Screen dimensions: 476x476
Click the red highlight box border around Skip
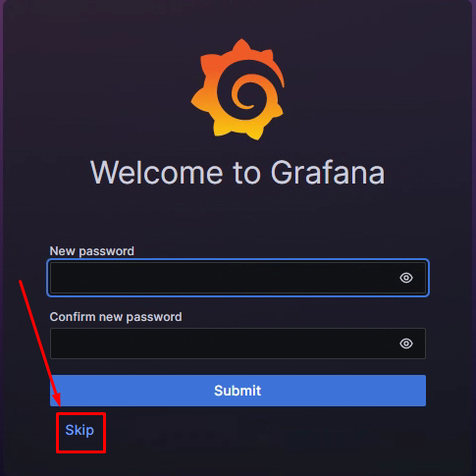pyautogui.click(x=80, y=414)
